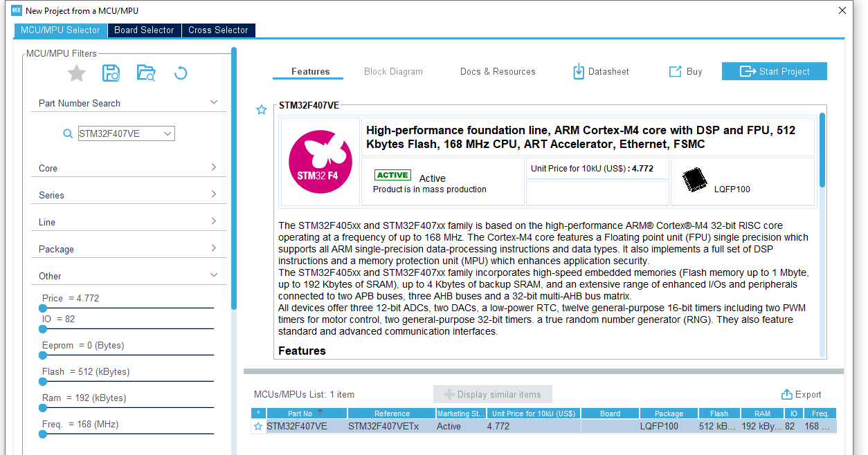Screen dimensions: 868x455
Task: Sort by the Package column header
Action: (669, 414)
